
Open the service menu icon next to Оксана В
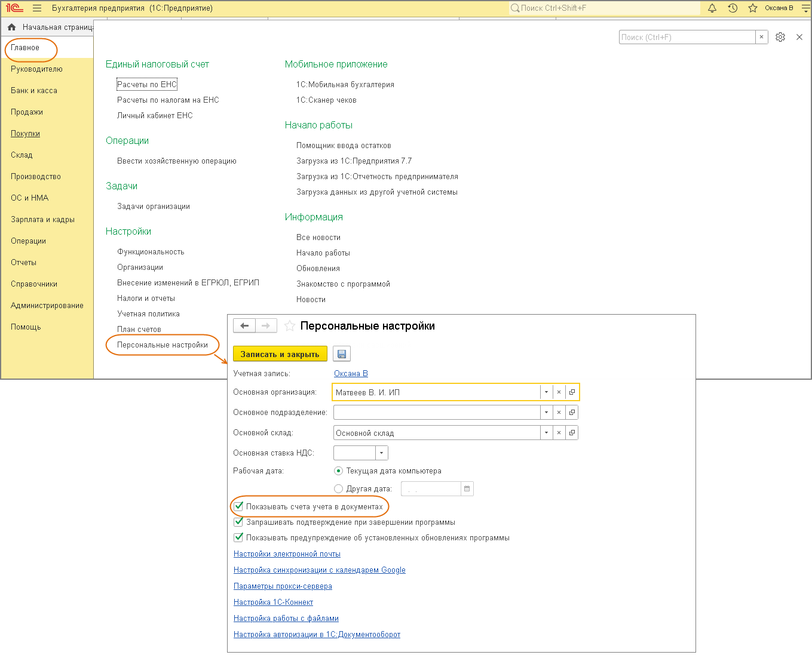pyautogui.click(x=805, y=8)
